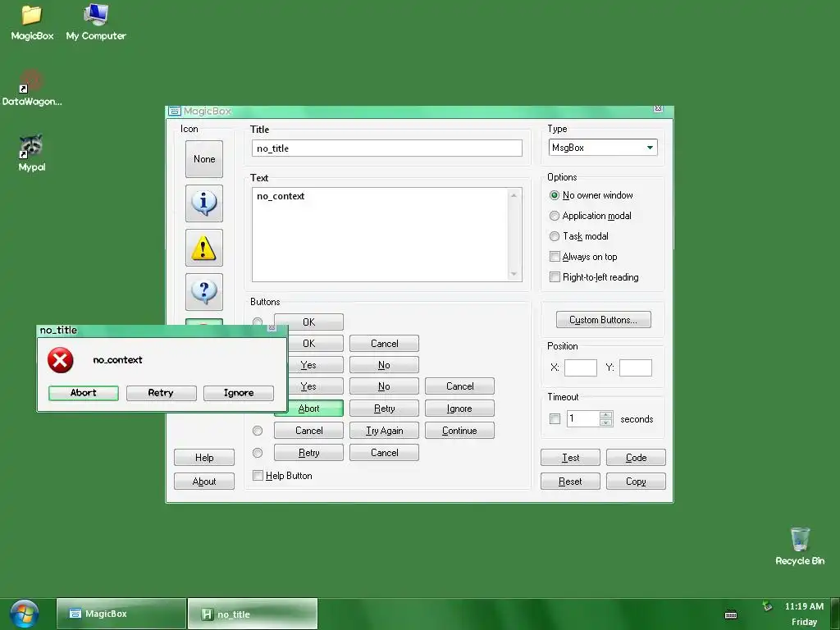Click the red error icon in no_title dialog
This screenshot has width=840, height=630.
click(x=61, y=360)
